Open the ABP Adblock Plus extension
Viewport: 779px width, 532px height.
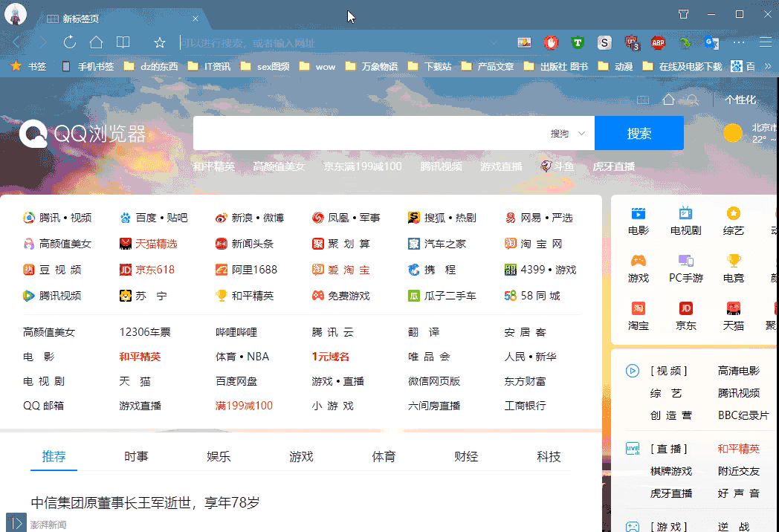tap(659, 42)
